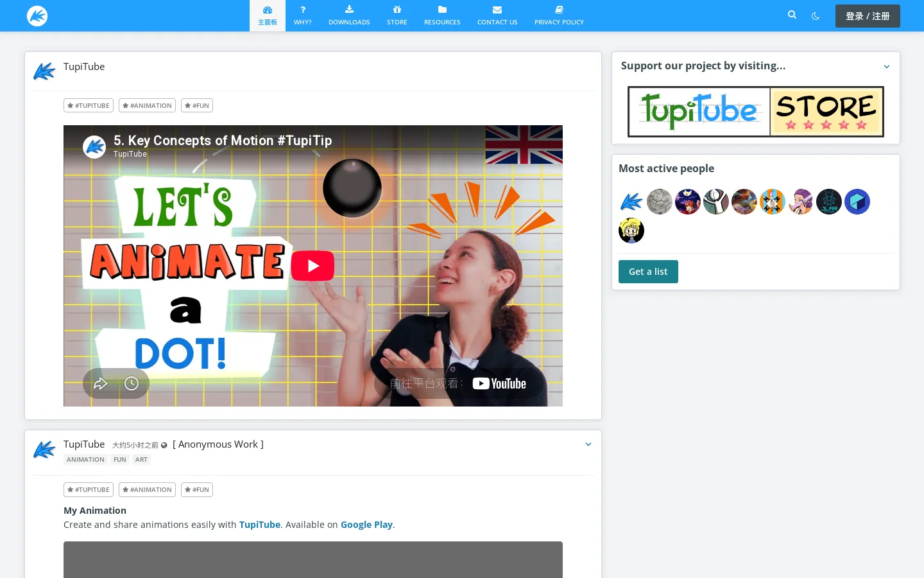Image resolution: width=924 pixels, height=578 pixels.
Task: Open the yellow-haired cartoon avatar in active people
Action: pos(631,231)
